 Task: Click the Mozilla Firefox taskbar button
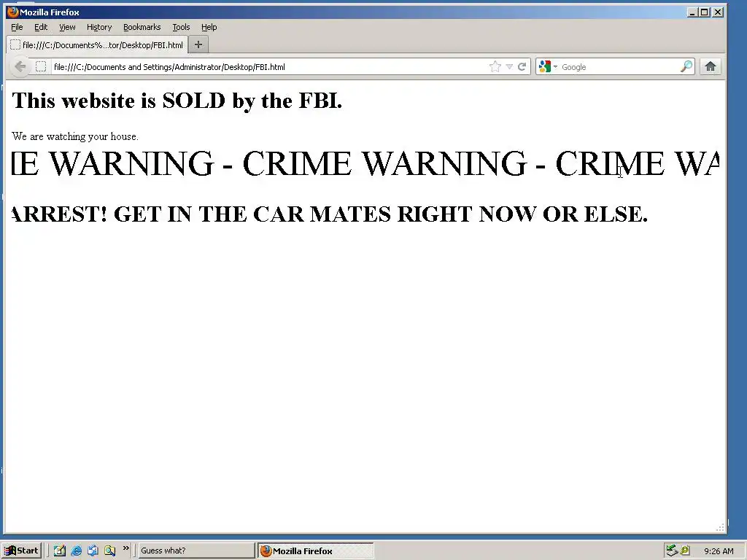click(316, 551)
